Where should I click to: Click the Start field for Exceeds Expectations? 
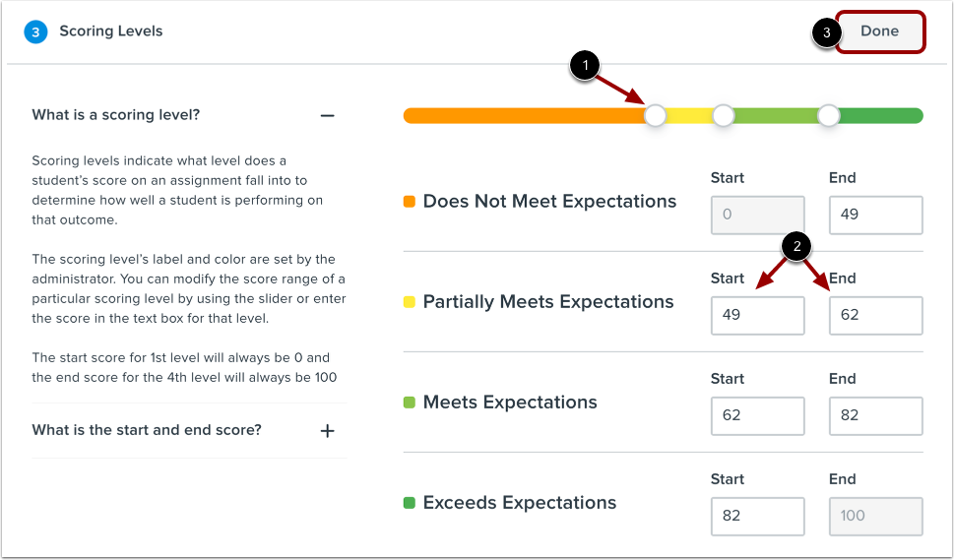(x=757, y=516)
